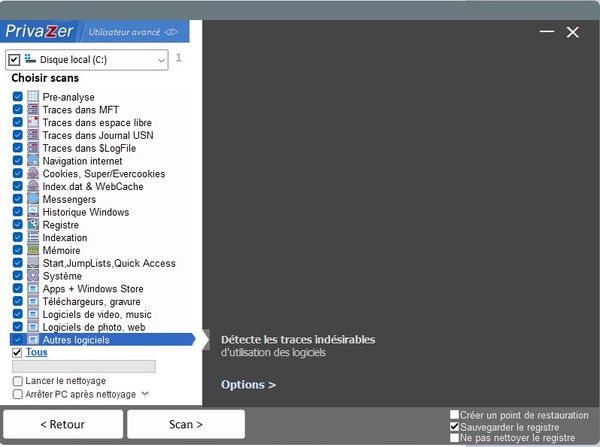
Task: Enable Lancer le nettoyage option
Action: point(18,381)
